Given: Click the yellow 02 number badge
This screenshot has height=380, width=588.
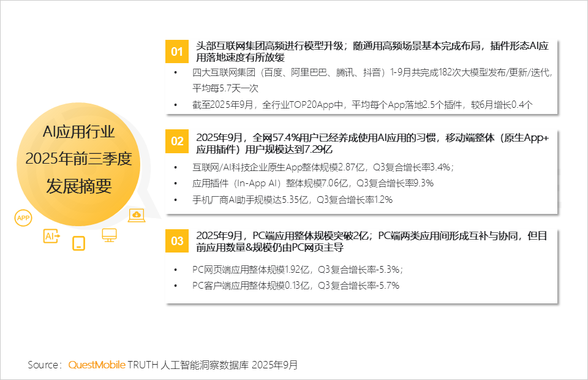Looking at the screenshot, I should tap(177, 142).
